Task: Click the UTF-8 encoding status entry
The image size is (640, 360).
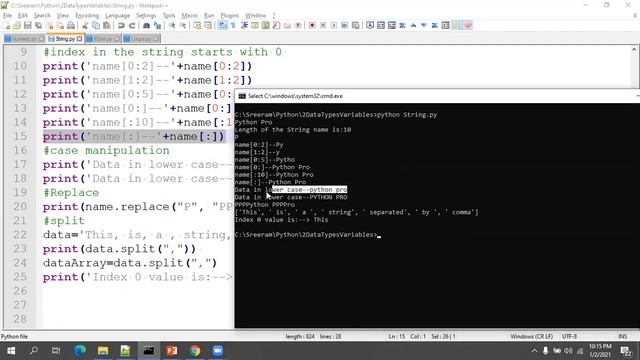Action: tap(569, 336)
